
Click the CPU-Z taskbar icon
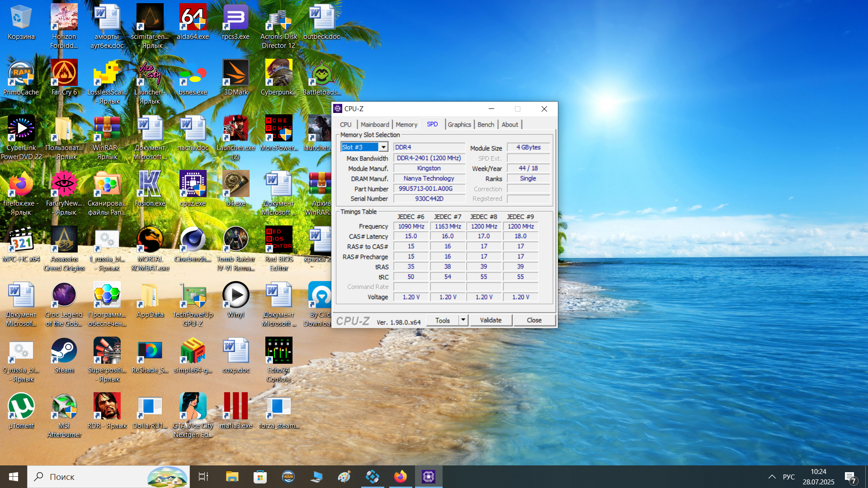[428, 477]
